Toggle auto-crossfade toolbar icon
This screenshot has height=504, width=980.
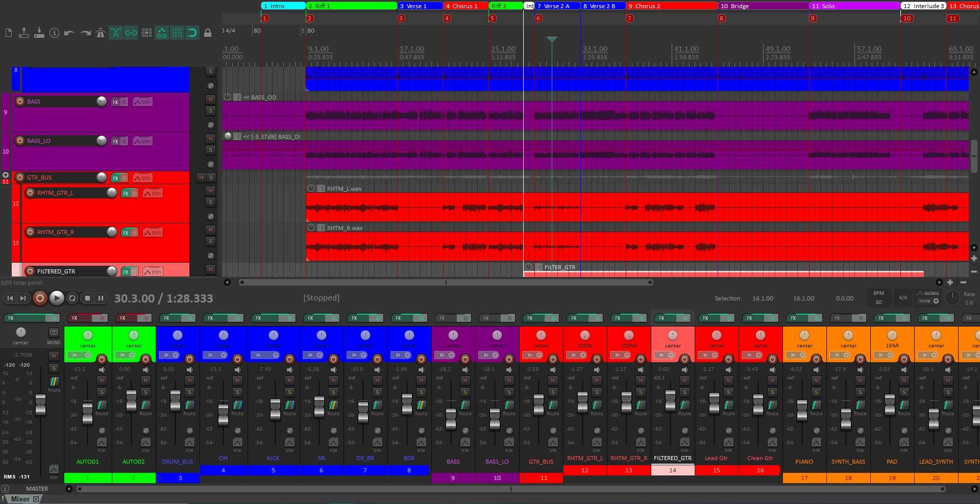(116, 33)
